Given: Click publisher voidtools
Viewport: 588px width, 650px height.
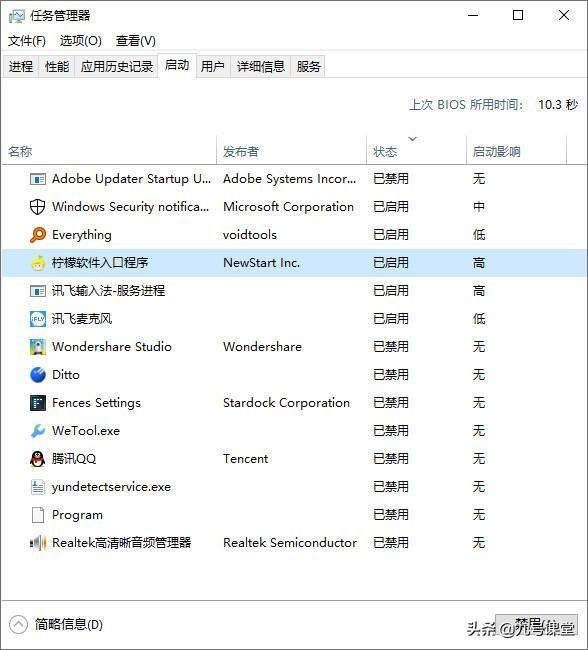Looking at the screenshot, I should tap(250, 235).
